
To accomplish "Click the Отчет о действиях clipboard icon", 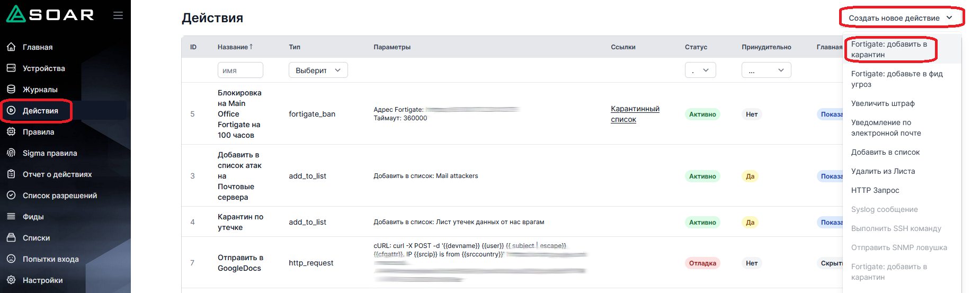I will tap(11, 174).
